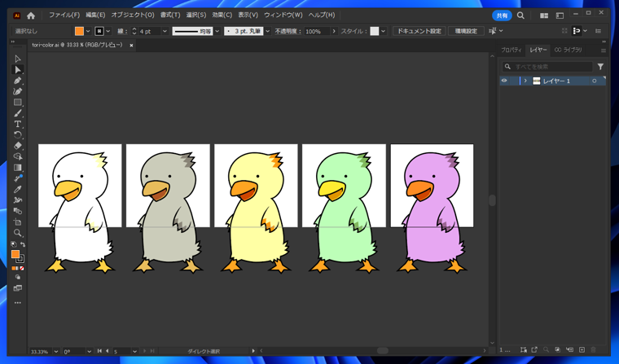Swap fill and stroke colors
This screenshot has width=619, height=364.
click(x=23, y=245)
